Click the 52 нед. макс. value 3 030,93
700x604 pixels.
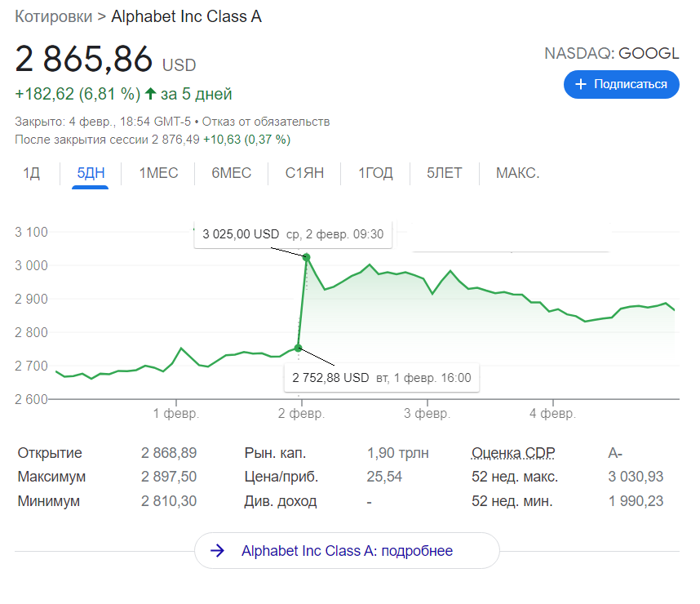point(636,477)
